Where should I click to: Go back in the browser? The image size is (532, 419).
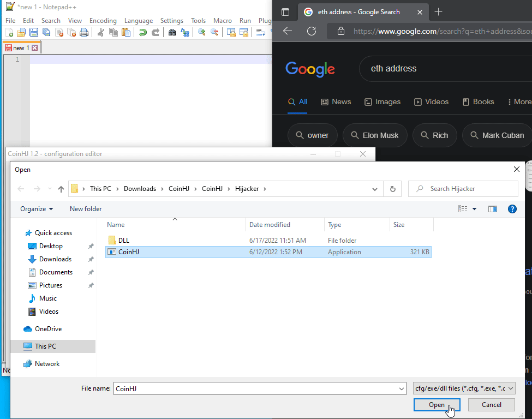(x=288, y=31)
